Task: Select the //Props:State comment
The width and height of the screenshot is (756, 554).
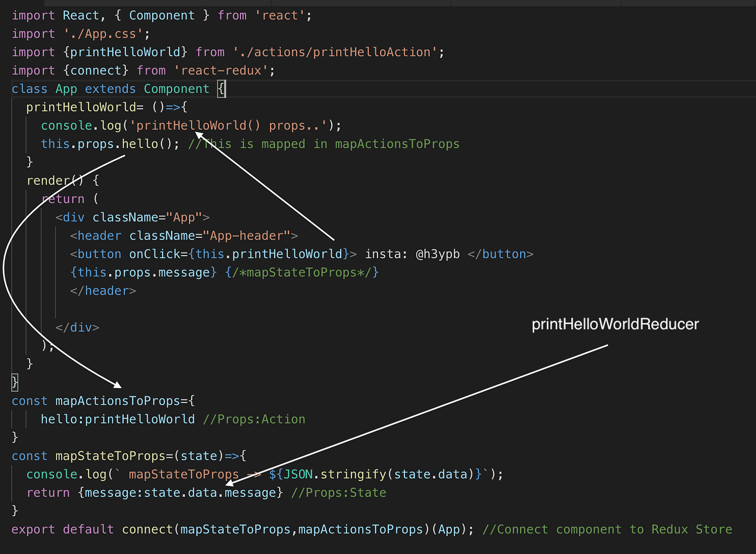Action: tap(339, 492)
